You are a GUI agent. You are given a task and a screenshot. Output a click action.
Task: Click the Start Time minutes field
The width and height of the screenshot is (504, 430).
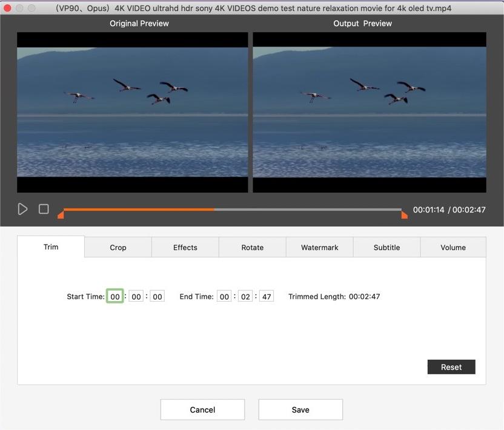(136, 296)
